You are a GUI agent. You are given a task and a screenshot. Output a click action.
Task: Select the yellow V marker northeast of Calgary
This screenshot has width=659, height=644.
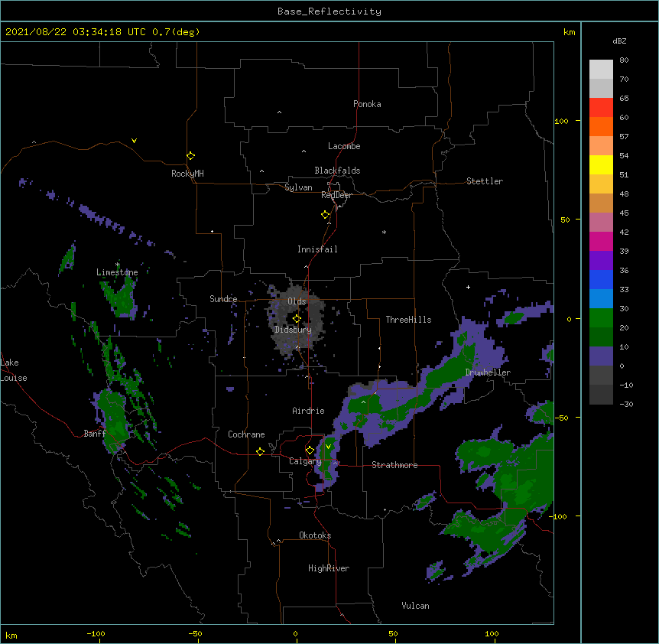click(x=328, y=447)
